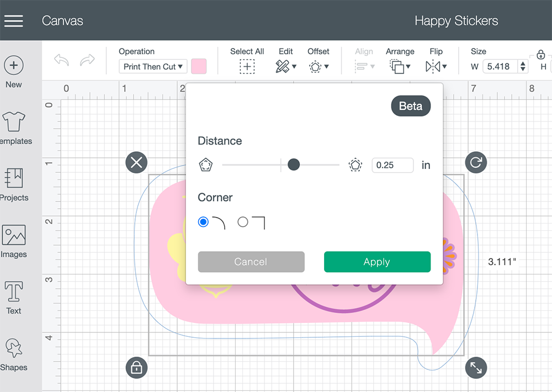Select the Text tool
Viewport: 552px width, 392px height.
[x=14, y=292]
